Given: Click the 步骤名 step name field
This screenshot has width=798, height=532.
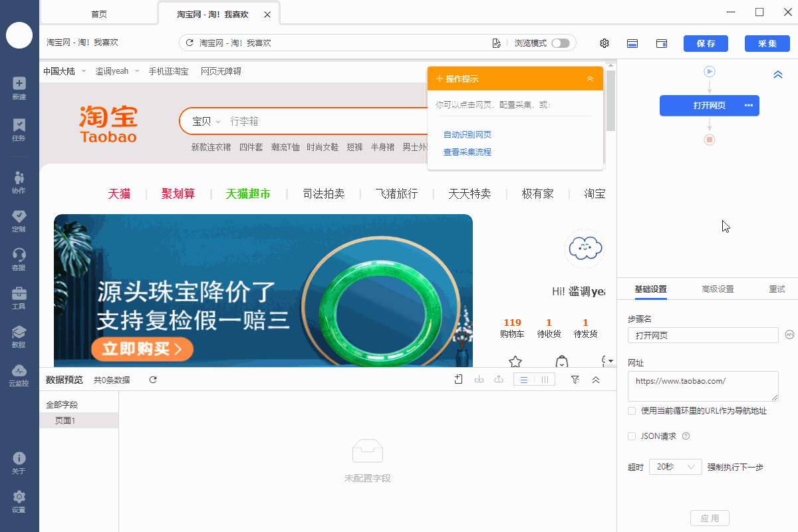Looking at the screenshot, I should (x=703, y=335).
